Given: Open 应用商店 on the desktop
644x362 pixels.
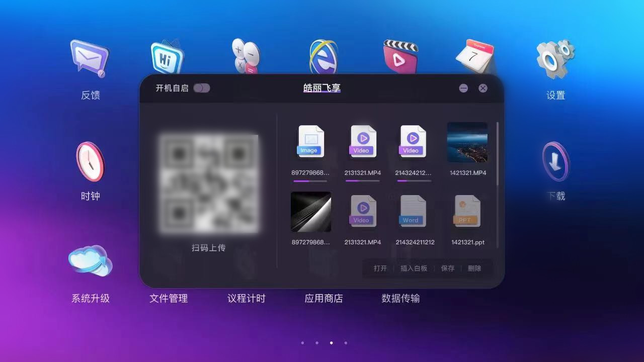Looking at the screenshot, I should tap(324, 298).
